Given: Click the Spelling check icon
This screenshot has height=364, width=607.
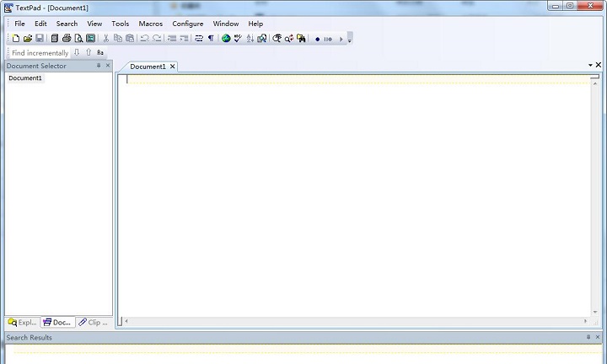Looking at the screenshot, I should tap(238, 38).
